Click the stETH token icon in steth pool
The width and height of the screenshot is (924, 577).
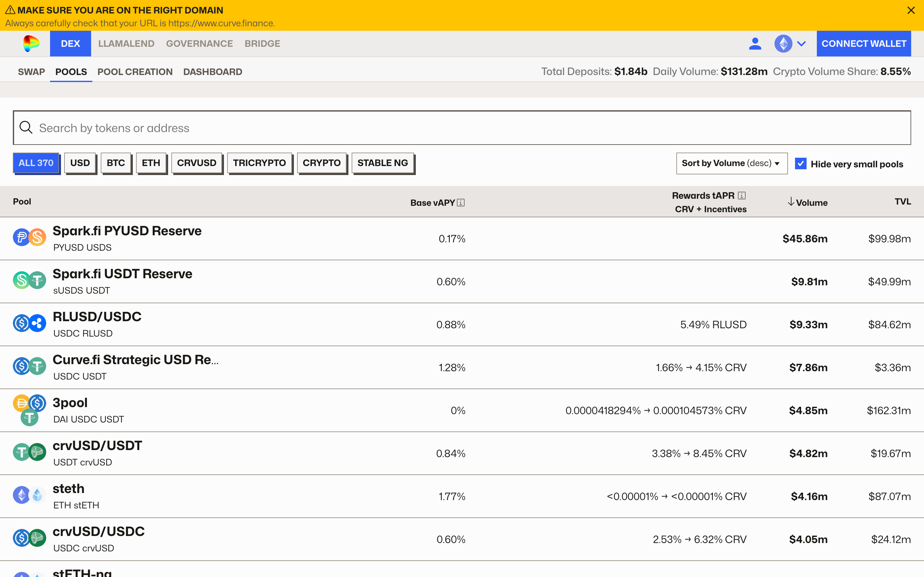[x=38, y=495]
